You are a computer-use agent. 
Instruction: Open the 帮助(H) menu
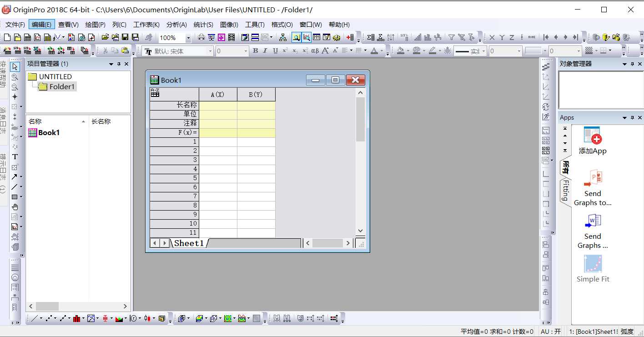point(339,25)
